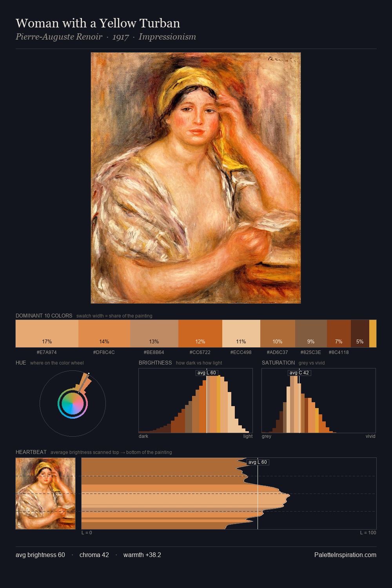This screenshot has width=392, height=588.
Task: Click the hex code #E7A974
Action: 47,352
